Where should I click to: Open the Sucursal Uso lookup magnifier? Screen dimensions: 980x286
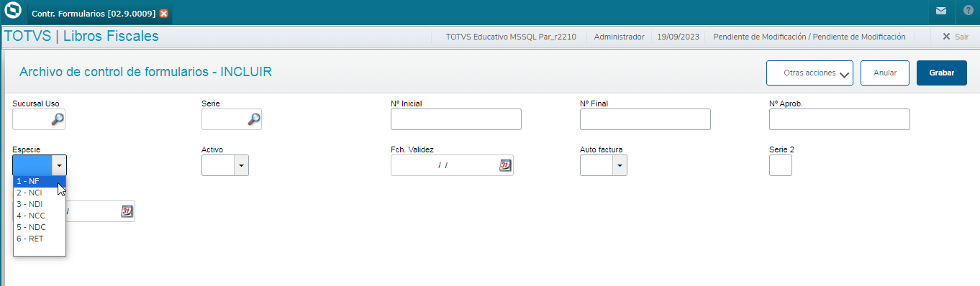[58, 120]
